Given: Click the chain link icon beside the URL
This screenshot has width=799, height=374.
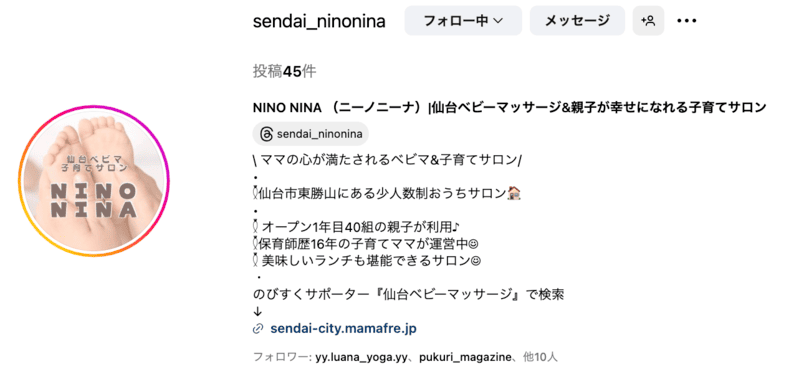Looking at the screenshot, I should pos(258,329).
